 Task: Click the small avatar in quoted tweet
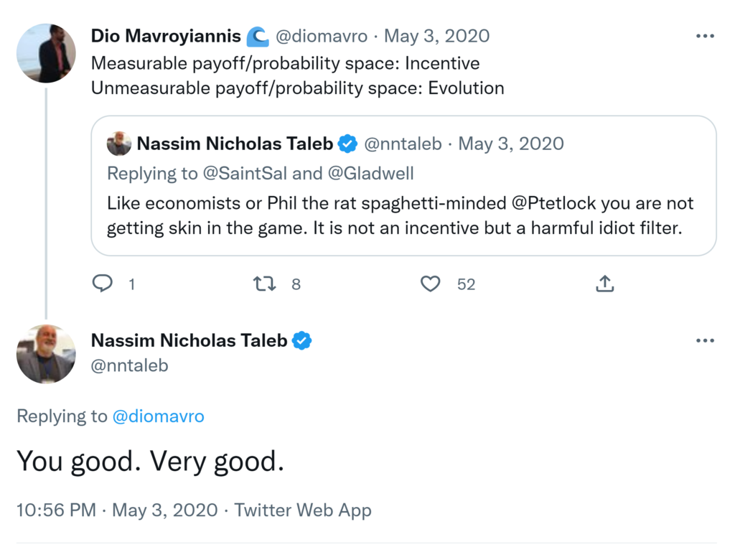coord(119,144)
